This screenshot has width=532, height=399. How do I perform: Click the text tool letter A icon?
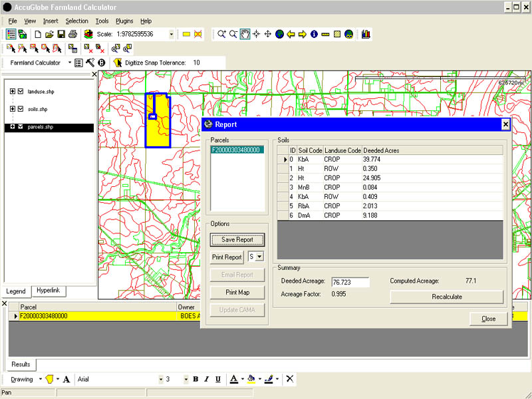point(66,379)
